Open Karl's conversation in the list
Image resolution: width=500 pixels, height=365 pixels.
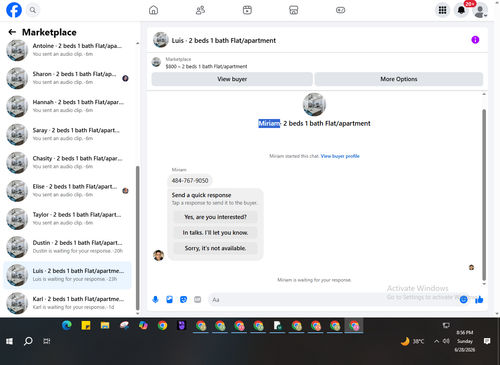pyautogui.click(x=67, y=303)
